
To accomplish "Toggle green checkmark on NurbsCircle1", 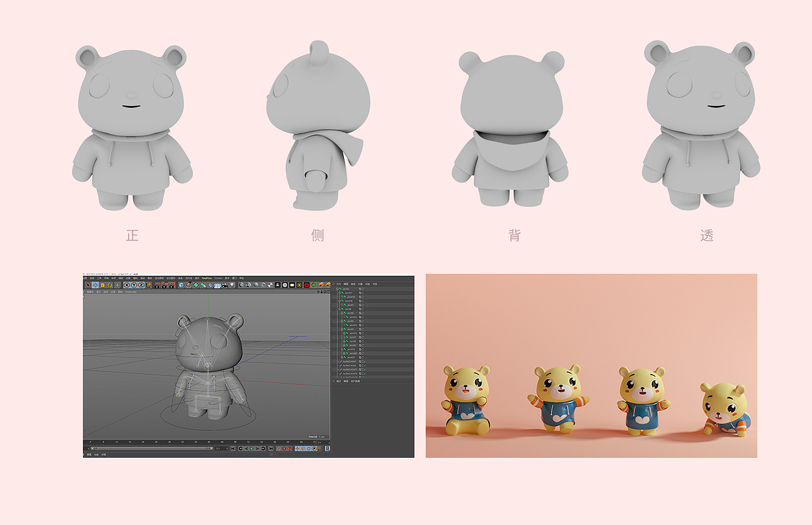I will coord(365,361).
